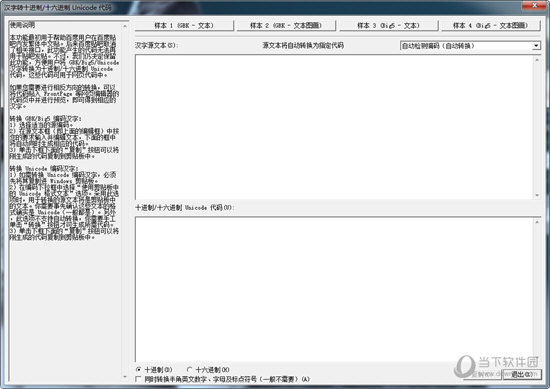Click the 样本 1 (GBK - 文本) button
This screenshot has height=389, width=550.
[184, 26]
